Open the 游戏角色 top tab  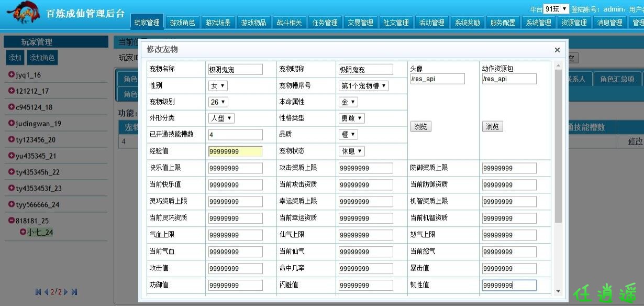[182, 22]
